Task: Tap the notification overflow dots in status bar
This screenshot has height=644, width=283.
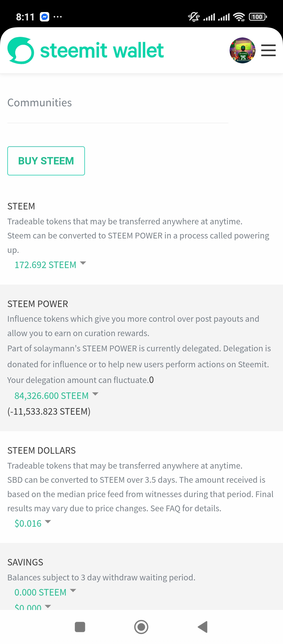Action: point(58,17)
